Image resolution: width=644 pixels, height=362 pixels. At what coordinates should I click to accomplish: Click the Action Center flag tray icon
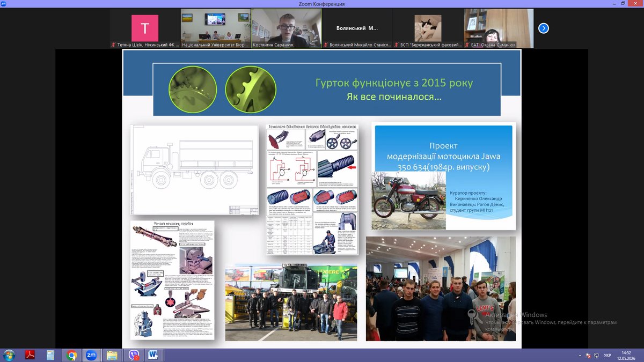coord(588,356)
